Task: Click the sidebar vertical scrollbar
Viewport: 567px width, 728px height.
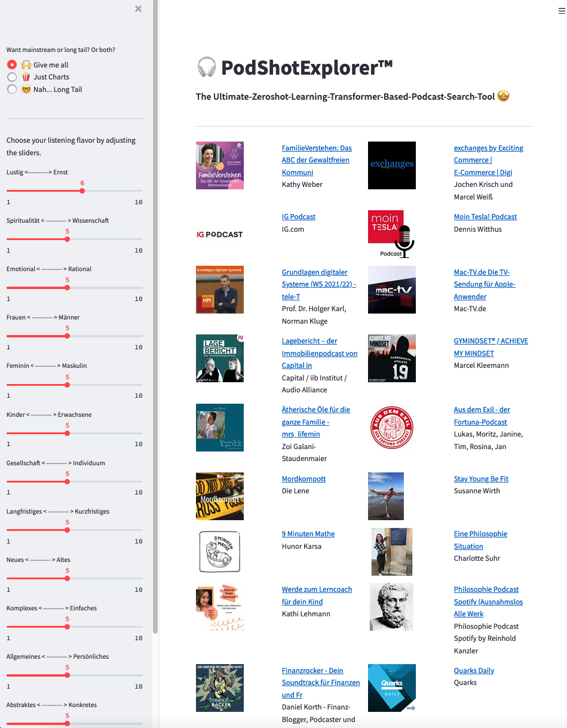Action: pos(155,317)
